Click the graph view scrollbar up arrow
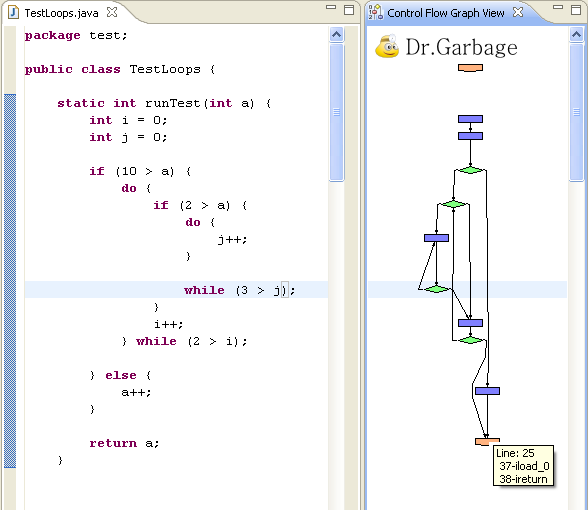The height and width of the screenshot is (510, 588). pos(576,35)
